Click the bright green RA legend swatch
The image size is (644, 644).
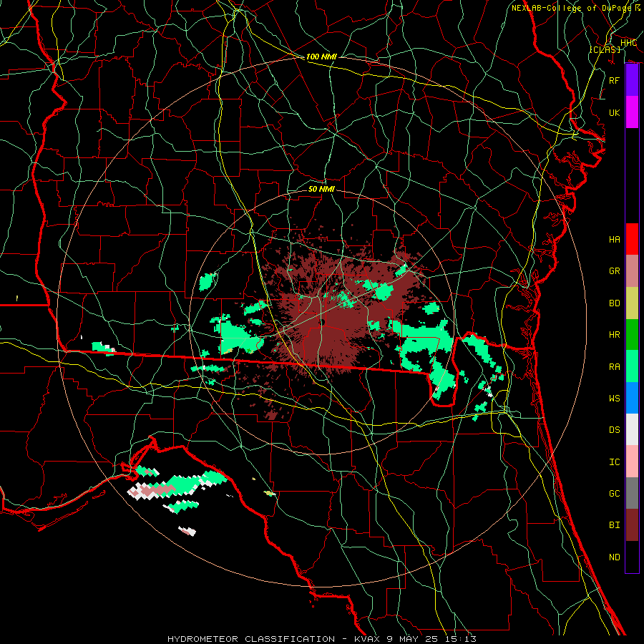(632, 366)
